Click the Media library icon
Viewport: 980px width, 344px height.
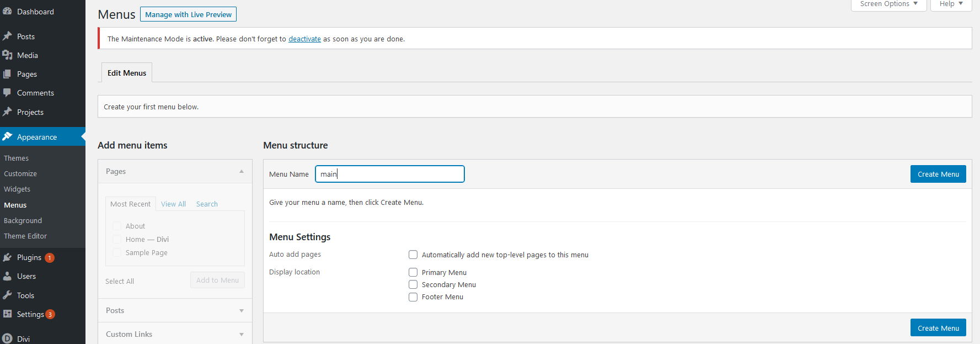click(7, 55)
